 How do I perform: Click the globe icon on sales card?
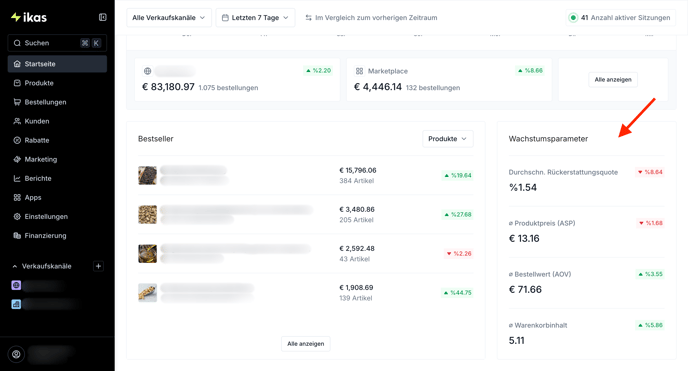tap(147, 71)
